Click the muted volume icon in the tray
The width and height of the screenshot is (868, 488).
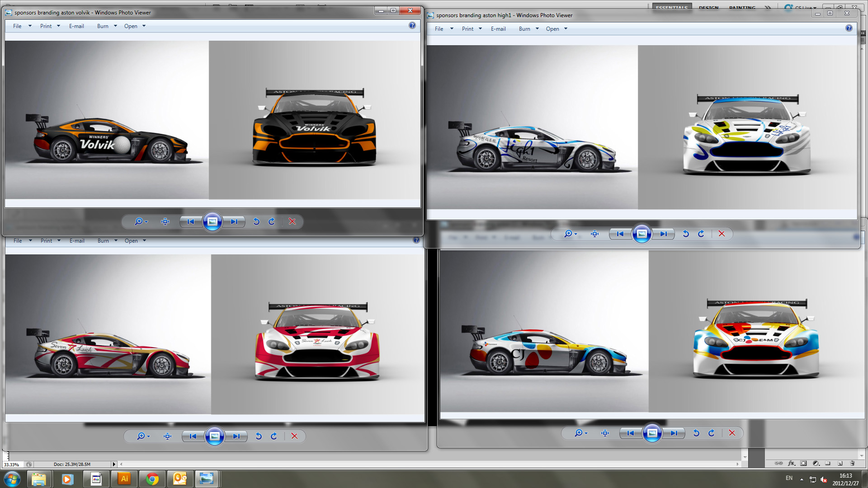pos(824,479)
